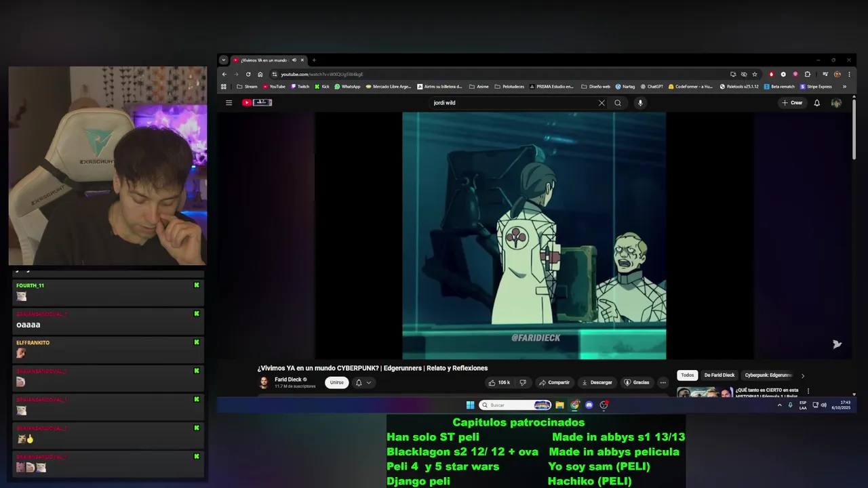This screenshot has width=868, height=488.
Task: Click the Gracias button
Action: [x=637, y=382]
